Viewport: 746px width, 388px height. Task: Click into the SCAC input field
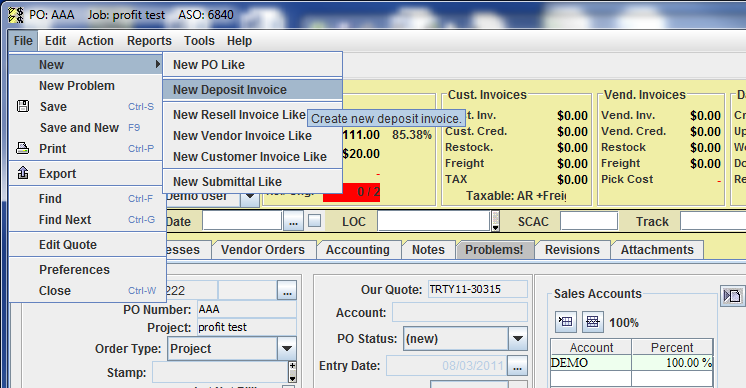coord(589,222)
